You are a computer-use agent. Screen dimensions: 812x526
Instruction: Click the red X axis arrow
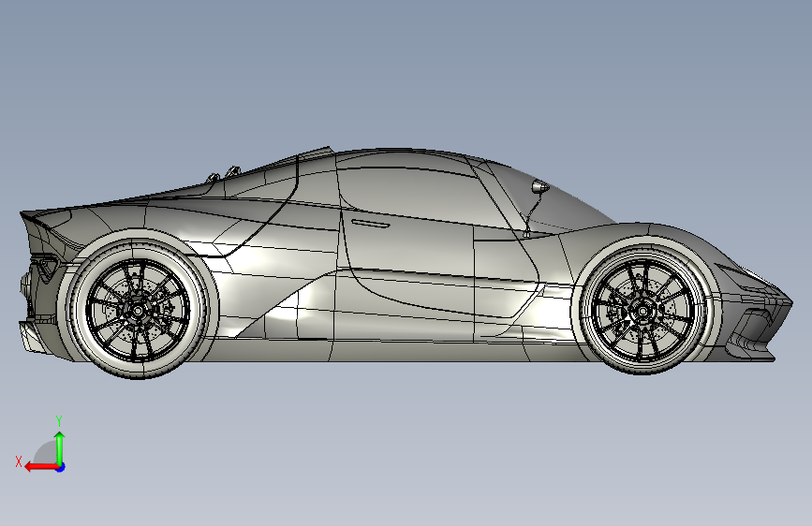41,467
